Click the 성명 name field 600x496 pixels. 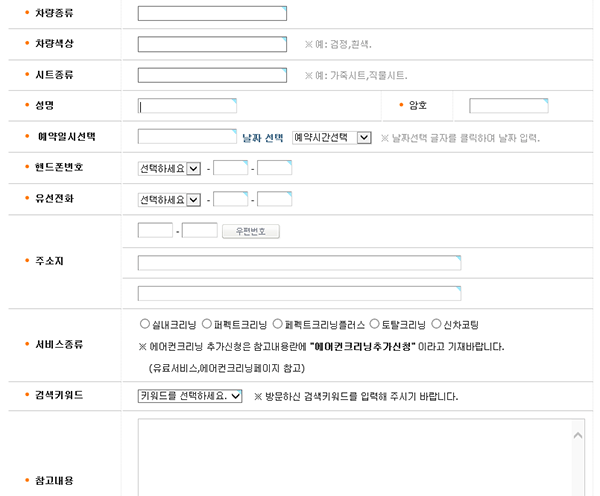(187, 106)
